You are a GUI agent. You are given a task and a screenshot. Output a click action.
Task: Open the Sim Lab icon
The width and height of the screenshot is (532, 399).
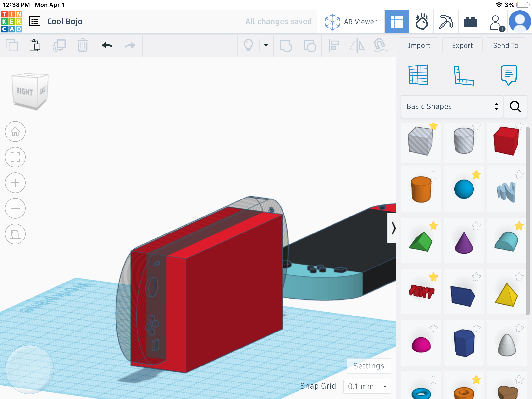click(421, 22)
